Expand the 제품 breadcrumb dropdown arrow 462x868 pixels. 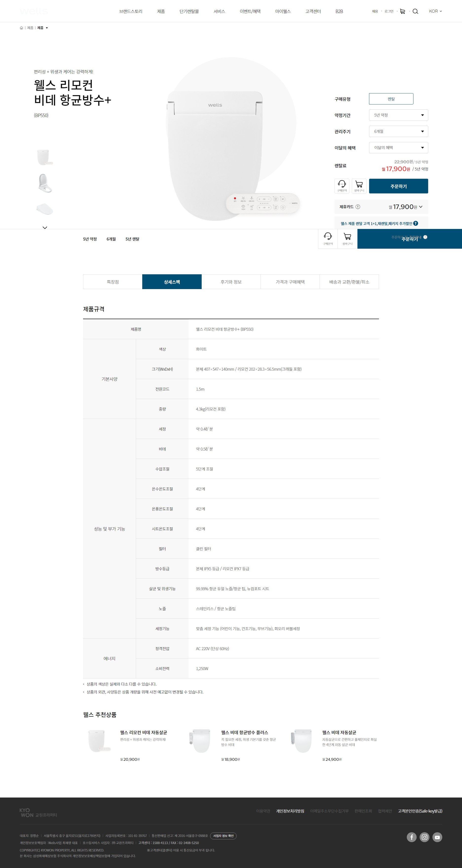47,28
